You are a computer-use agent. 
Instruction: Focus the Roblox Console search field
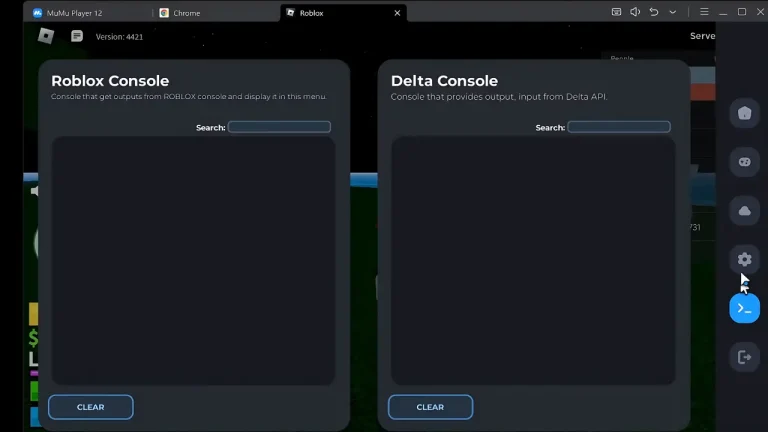point(279,127)
